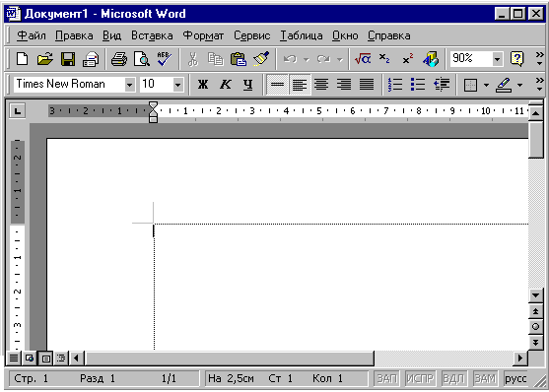Viewport: 549px width, 392px height.
Task: Toggle underline Ч formatting
Action: tap(248, 85)
